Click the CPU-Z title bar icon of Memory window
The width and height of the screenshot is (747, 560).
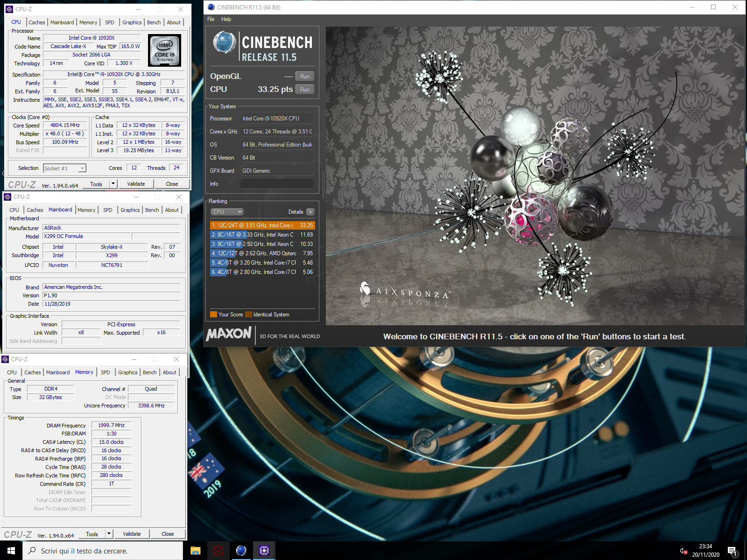(5, 359)
